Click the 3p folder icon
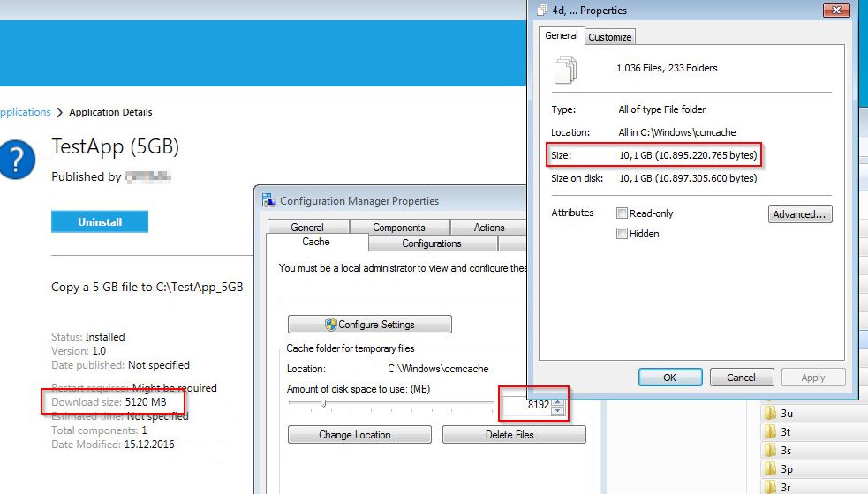 tap(770, 468)
